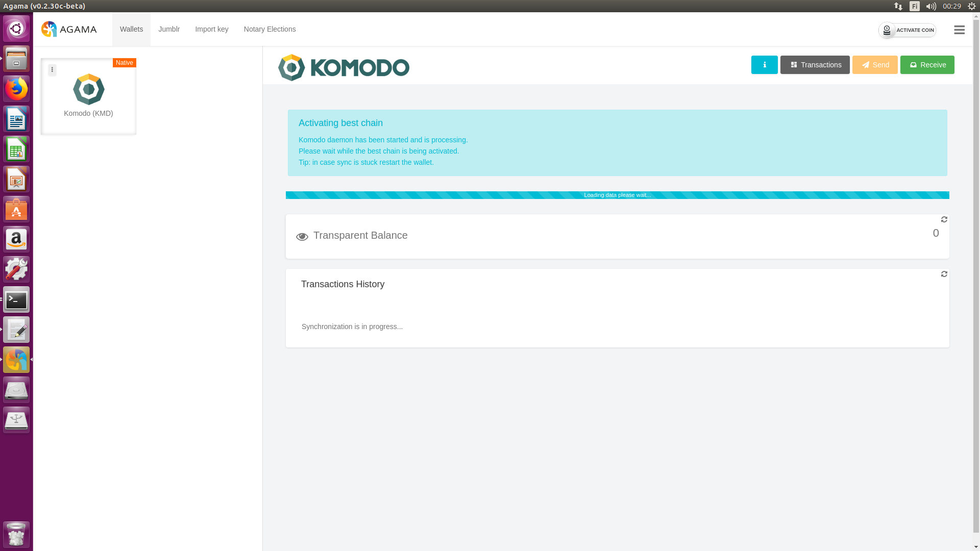Image resolution: width=980 pixels, height=551 pixels.
Task: Refresh the Transparent Balance panel
Action: 944,219
